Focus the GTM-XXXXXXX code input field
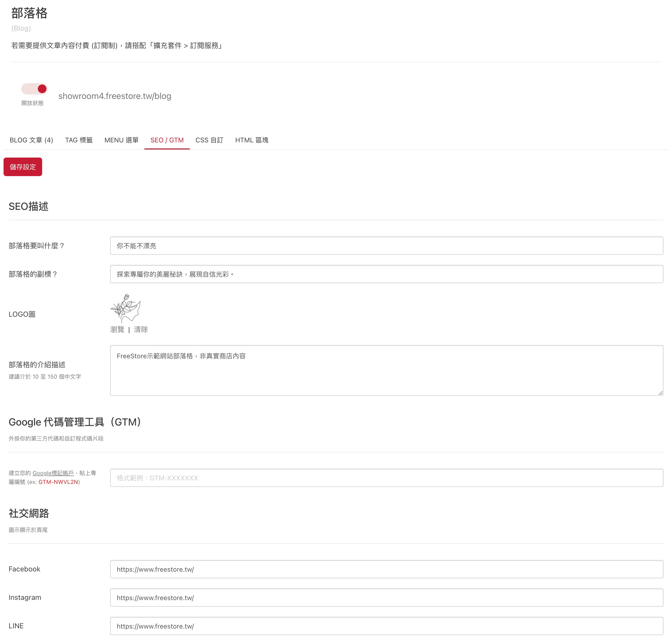The width and height of the screenshot is (668, 644). 387,478
